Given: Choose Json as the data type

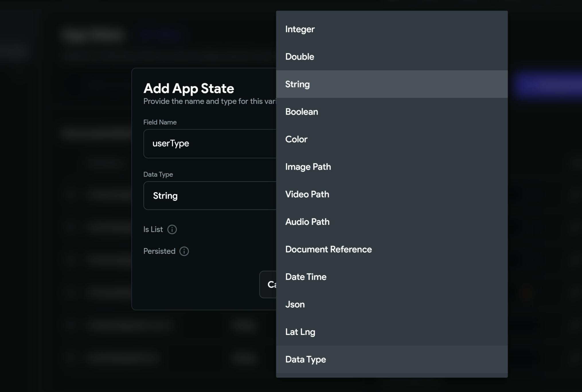Looking at the screenshot, I should [x=295, y=304].
